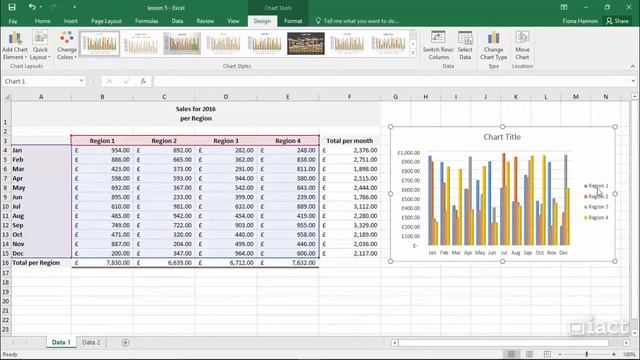Customize Quick Access Toolbar dropdown
This screenshot has width=640, height=360.
[x=74, y=7]
